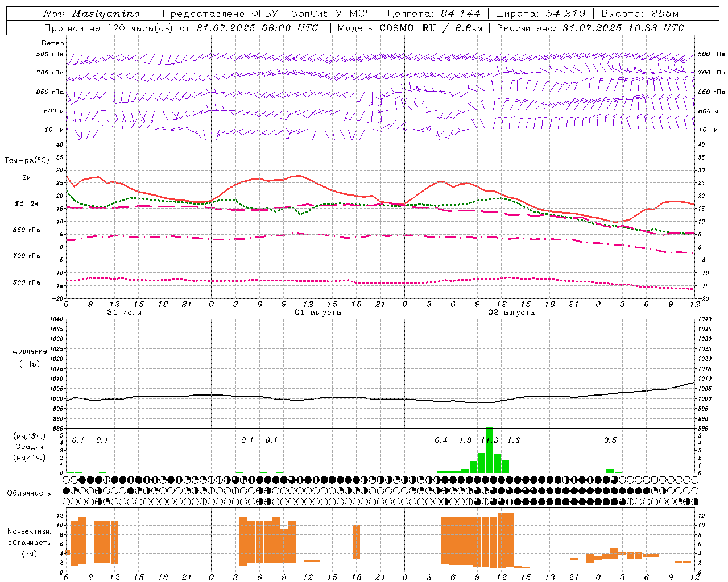The width and height of the screenshot is (728, 582).
Task: Select the precipitation value "0.4"
Action: point(441,440)
